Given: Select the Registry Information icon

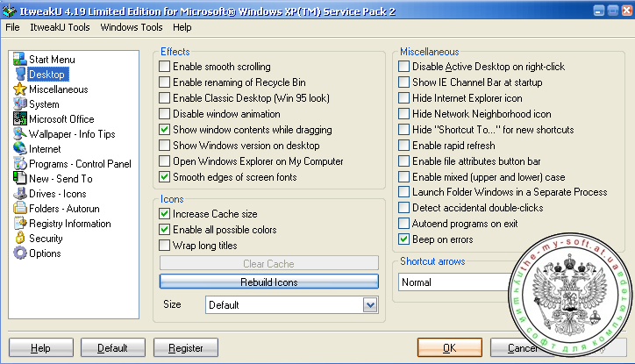Looking at the screenshot, I should pos(19,224).
